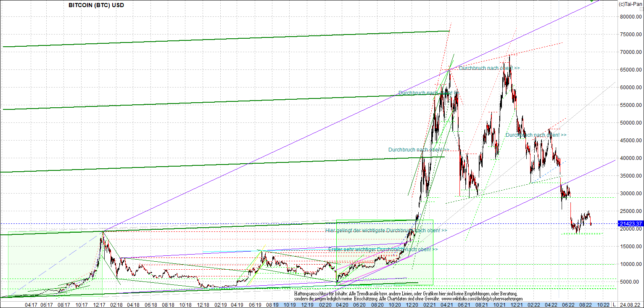Click the 45000.00 price axis label
The height and width of the screenshot is (308, 644).
click(x=631, y=141)
